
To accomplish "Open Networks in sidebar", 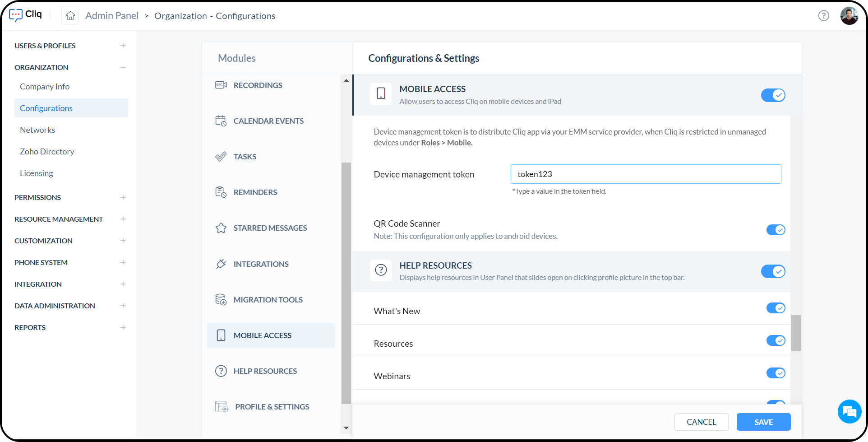I will pos(37,130).
